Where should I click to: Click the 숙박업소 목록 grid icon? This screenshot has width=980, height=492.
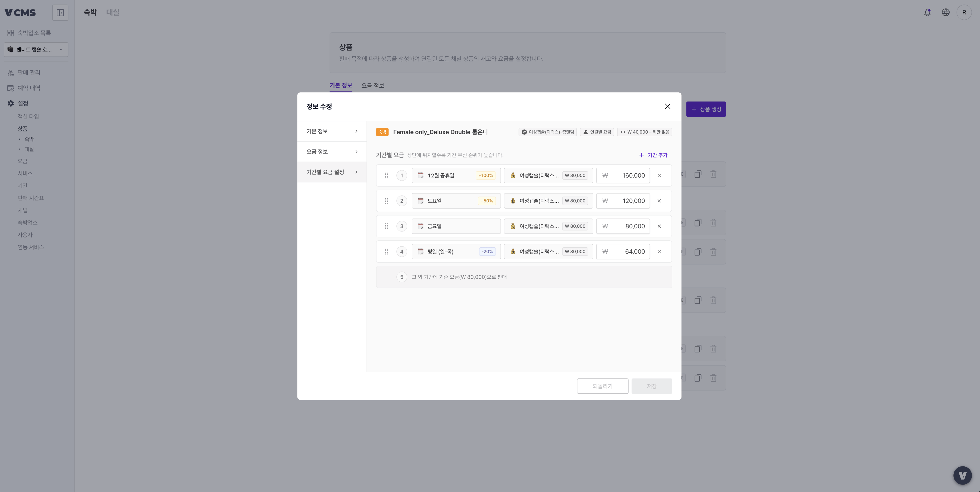11,33
